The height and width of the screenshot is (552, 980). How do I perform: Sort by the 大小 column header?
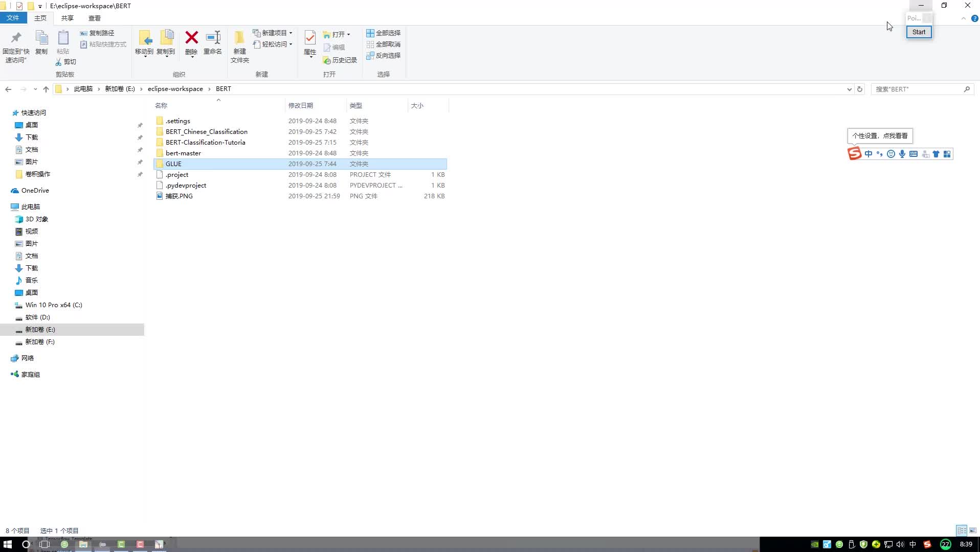[428, 106]
